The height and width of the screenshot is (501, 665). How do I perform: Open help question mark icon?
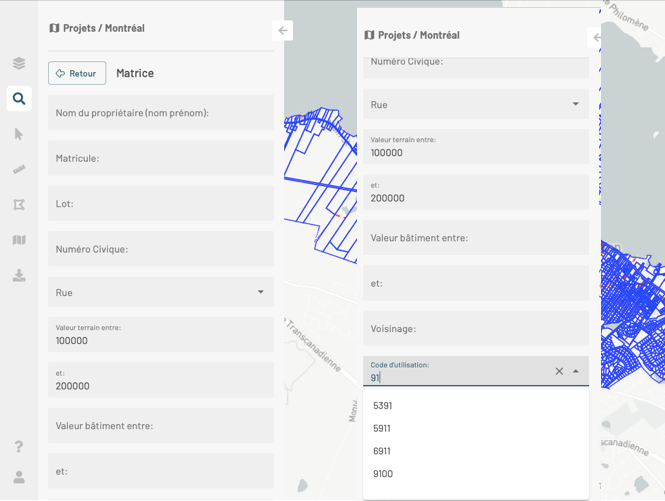[19, 446]
